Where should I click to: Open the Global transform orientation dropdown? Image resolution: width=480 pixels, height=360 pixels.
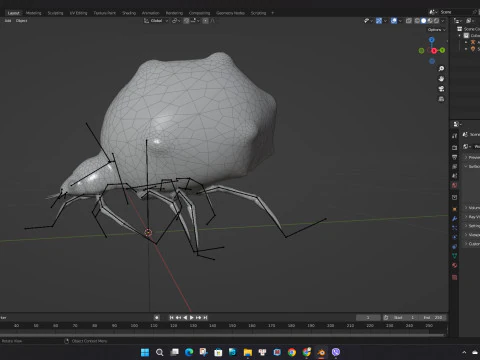click(156, 21)
